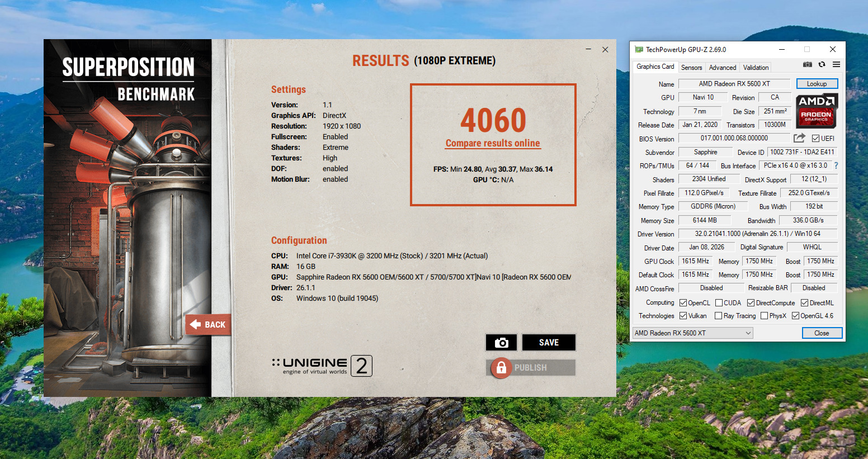
Task: Click the AMD Radeon Graphics logo
Action: pos(816,111)
